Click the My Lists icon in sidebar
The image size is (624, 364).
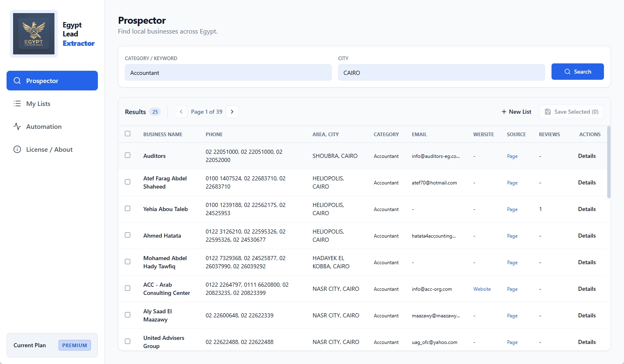pyautogui.click(x=17, y=103)
